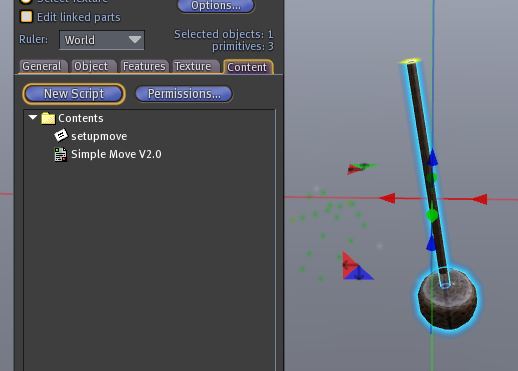Click the red and green plane-move triangle

(x=361, y=168)
